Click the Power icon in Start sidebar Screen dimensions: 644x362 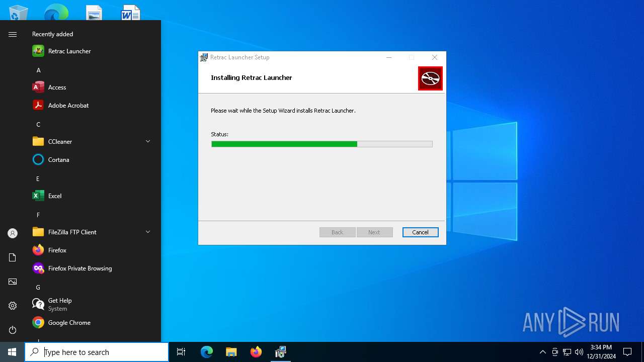pyautogui.click(x=13, y=330)
